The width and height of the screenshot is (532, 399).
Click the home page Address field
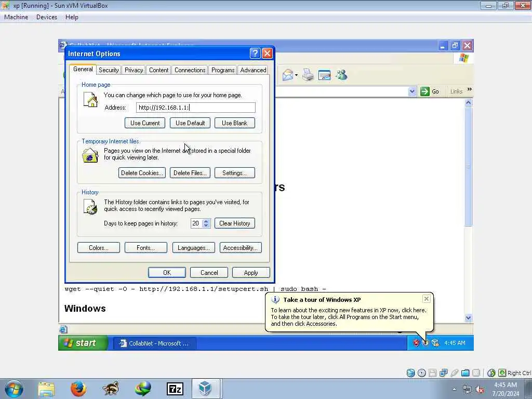[x=196, y=108]
